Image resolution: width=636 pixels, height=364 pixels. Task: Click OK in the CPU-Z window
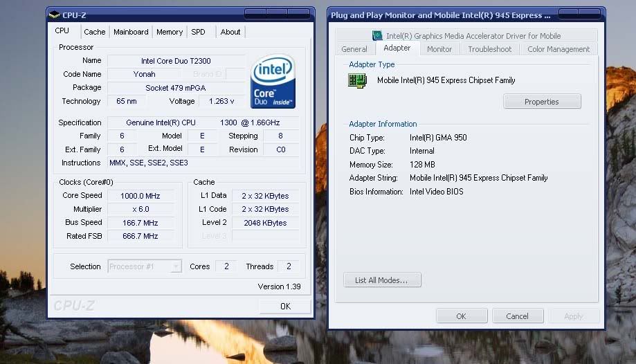(x=285, y=307)
